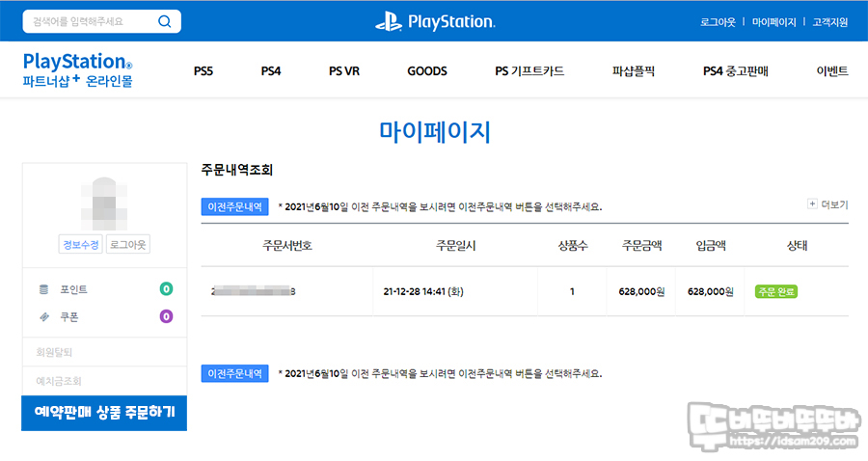Click the sidebar 로그아웃 button
Viewport: 868px width, 461px height.
(x=128, y=245)
